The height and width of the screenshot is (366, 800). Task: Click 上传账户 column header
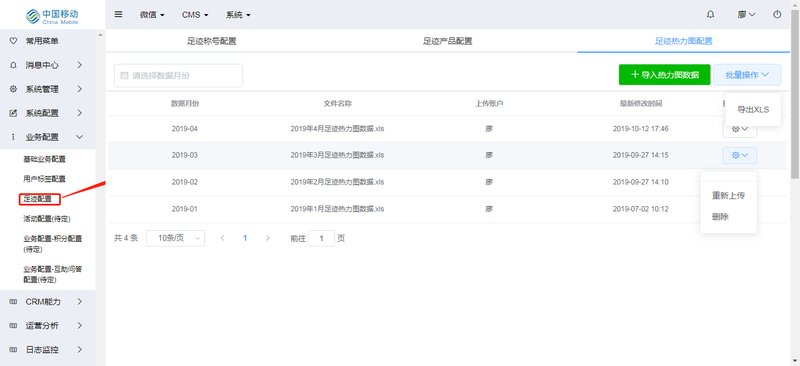(x=489, y=104)
